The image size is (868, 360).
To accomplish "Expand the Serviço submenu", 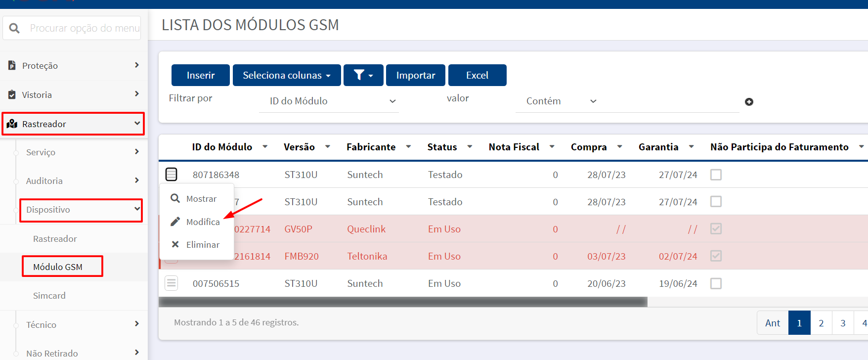I will tap(137, 152).
